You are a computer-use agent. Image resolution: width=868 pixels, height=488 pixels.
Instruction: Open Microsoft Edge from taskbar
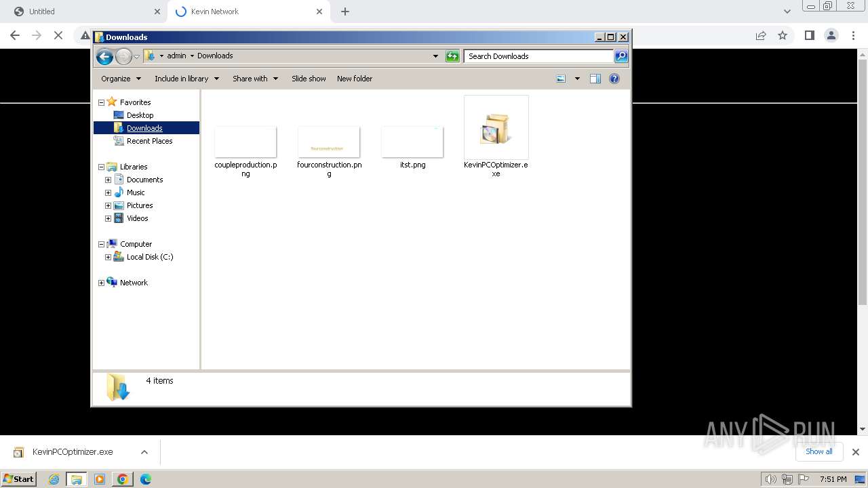[145, 479]
